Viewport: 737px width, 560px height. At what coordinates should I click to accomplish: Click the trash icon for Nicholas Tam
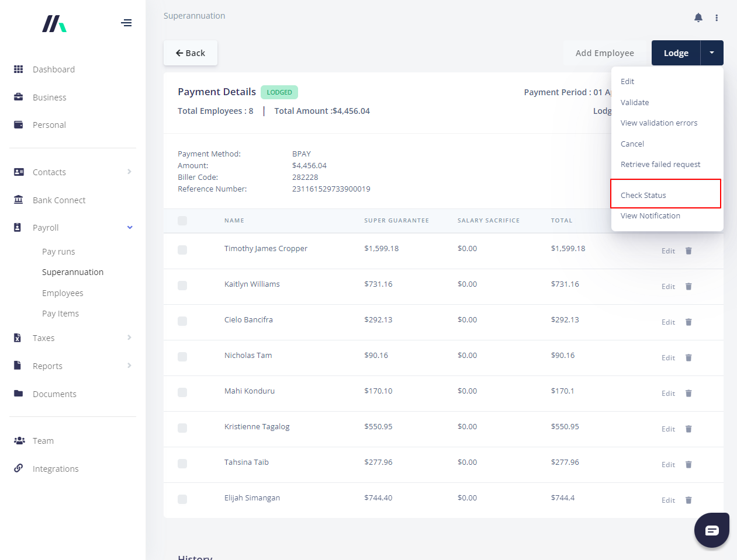688,358
